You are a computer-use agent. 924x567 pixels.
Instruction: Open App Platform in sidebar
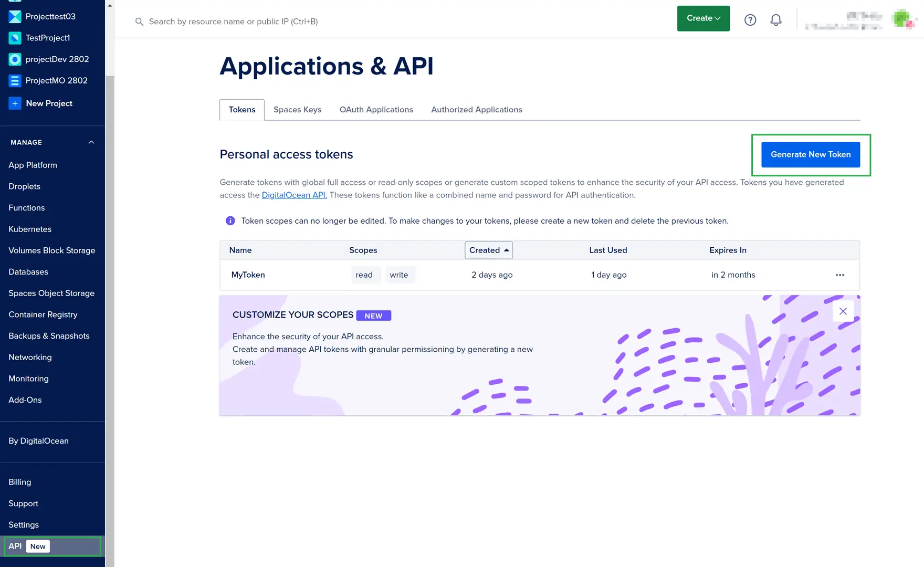coord(33,165)
